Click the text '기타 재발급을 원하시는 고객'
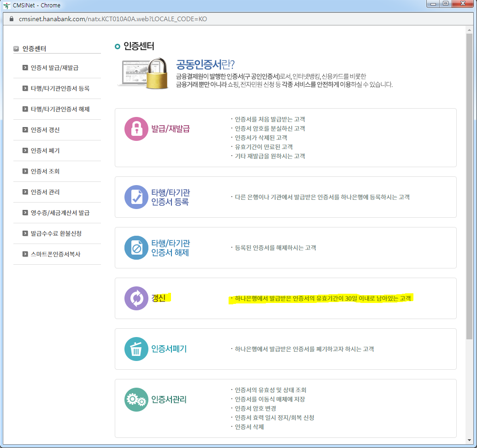The image size is (477, 448). click(x=270, y=156)
